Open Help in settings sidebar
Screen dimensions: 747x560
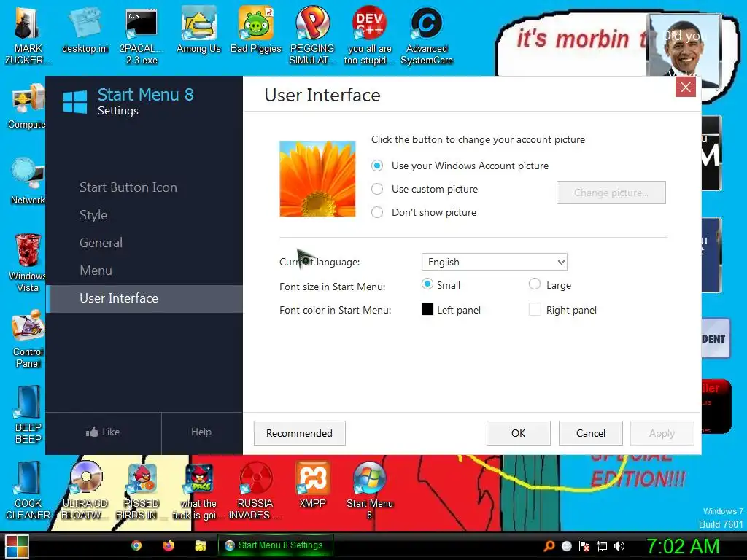click(201, 432)
